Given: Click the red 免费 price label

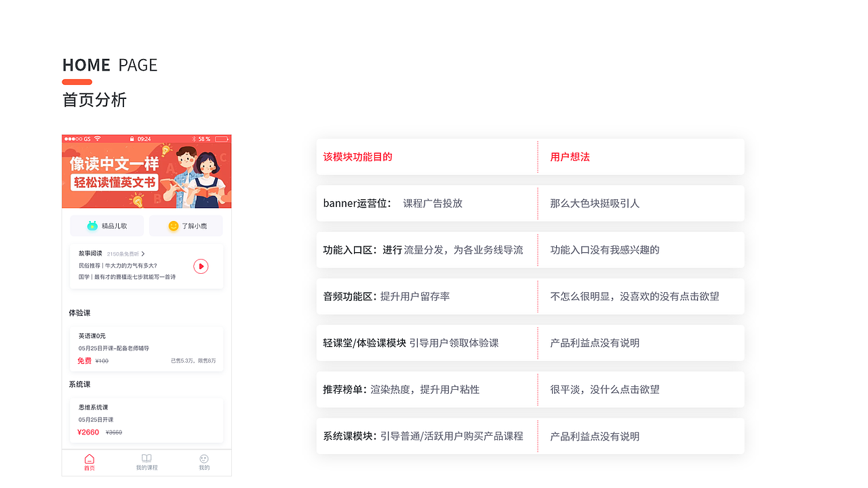Looking at the screenshot, I should pyautogui.click(x=84, y=361).
